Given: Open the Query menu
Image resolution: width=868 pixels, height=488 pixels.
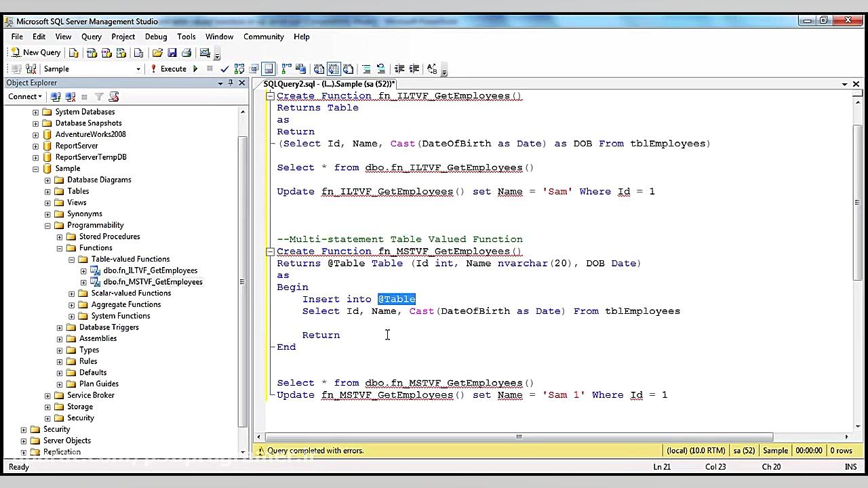Looking at the screenshot, I should point(91,37).
